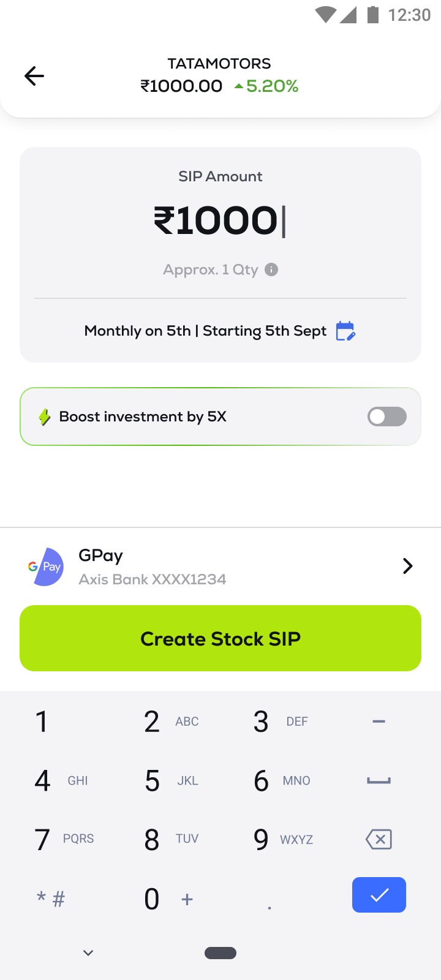Hide the keyboard with the down chevron
The image size is (441, 980).
(88, 952)
